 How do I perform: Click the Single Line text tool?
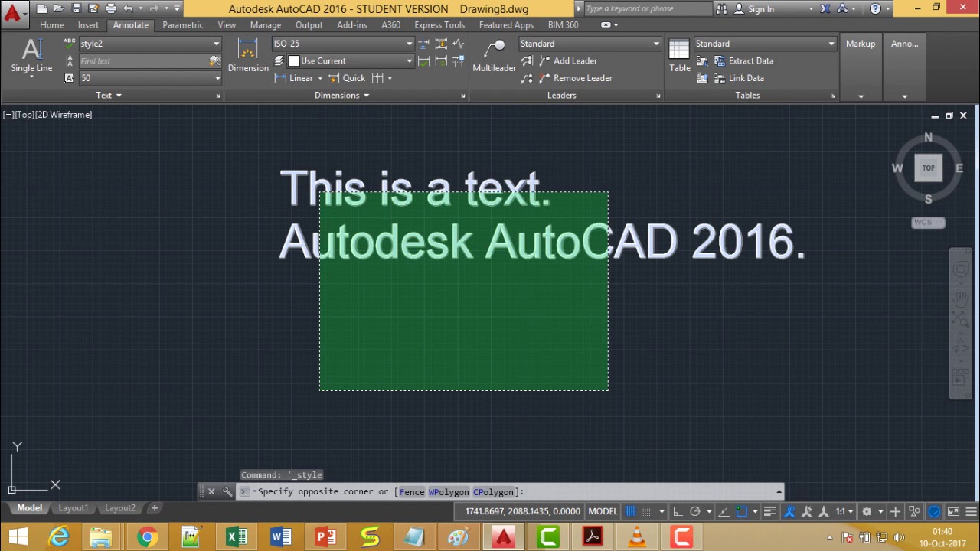(31, 55)
